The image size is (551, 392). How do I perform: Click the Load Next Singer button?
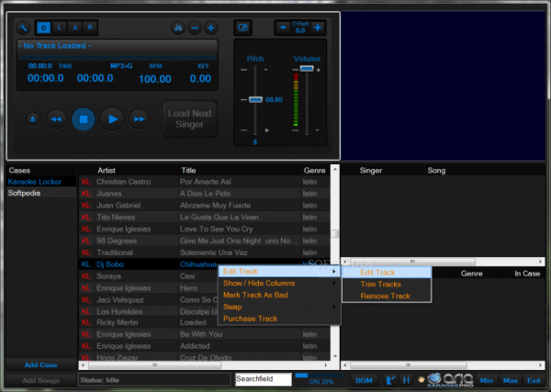(x=190, y=118)
